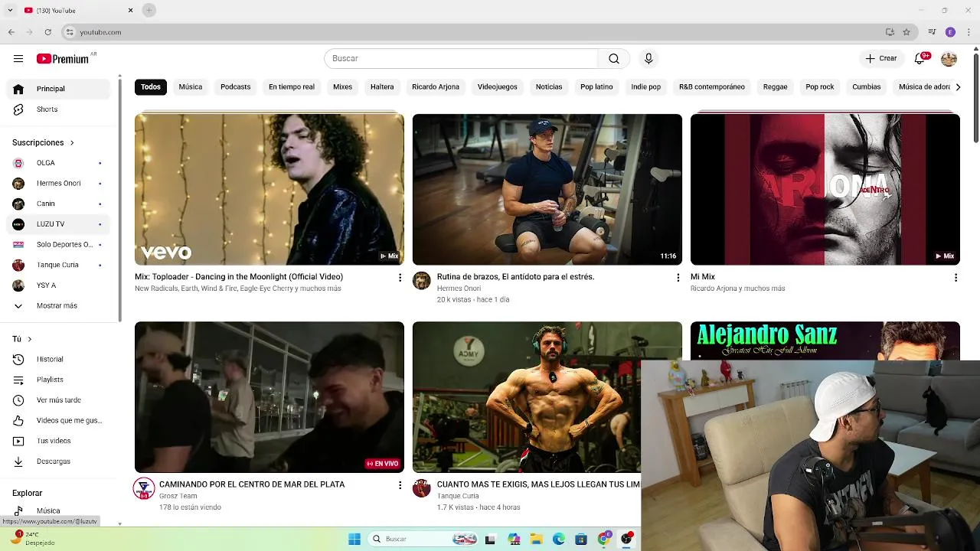Focus the Buscar search field
The height and width of the screenshot is (551, 980).
click(461, 59)
